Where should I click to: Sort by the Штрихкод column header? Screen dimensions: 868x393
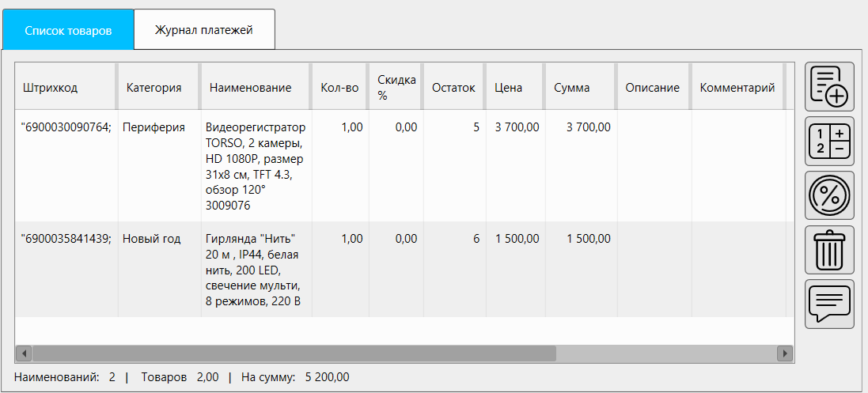pyautogui.click(x=51, y=88)
